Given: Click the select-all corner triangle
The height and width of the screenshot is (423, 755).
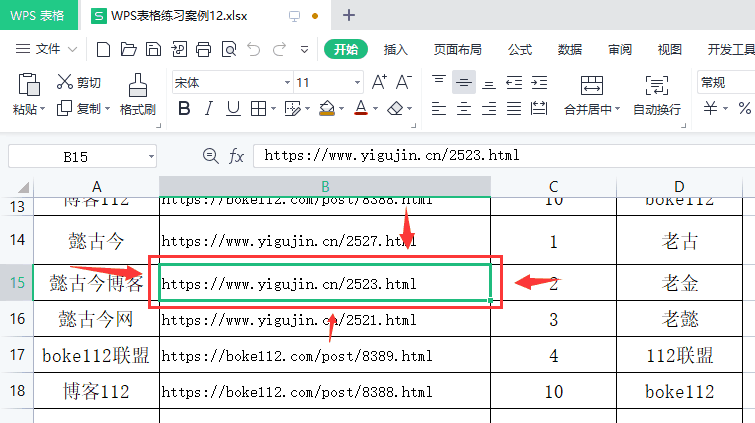Looking at the screenshot, I should tap(22, 187).
